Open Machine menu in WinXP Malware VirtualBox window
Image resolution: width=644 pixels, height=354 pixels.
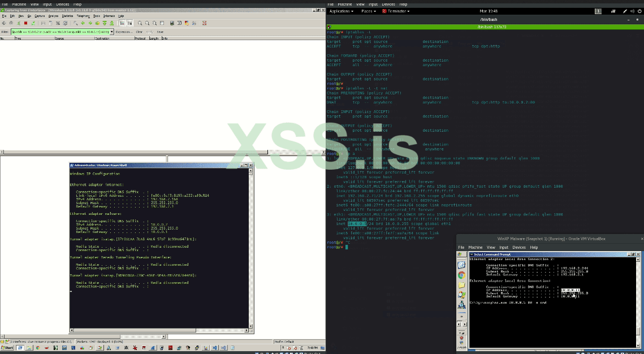(x=475, y=247)
